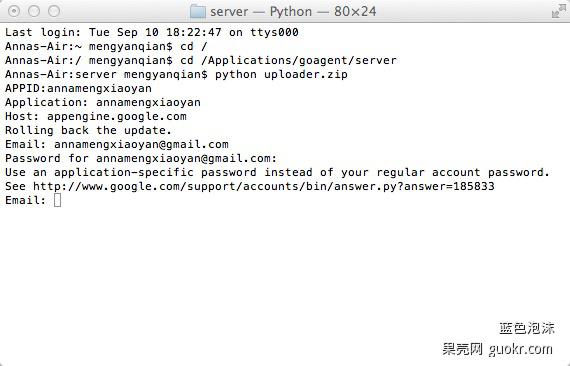
Task: Click the 'application-specific password' notice line
Action: 277,172
